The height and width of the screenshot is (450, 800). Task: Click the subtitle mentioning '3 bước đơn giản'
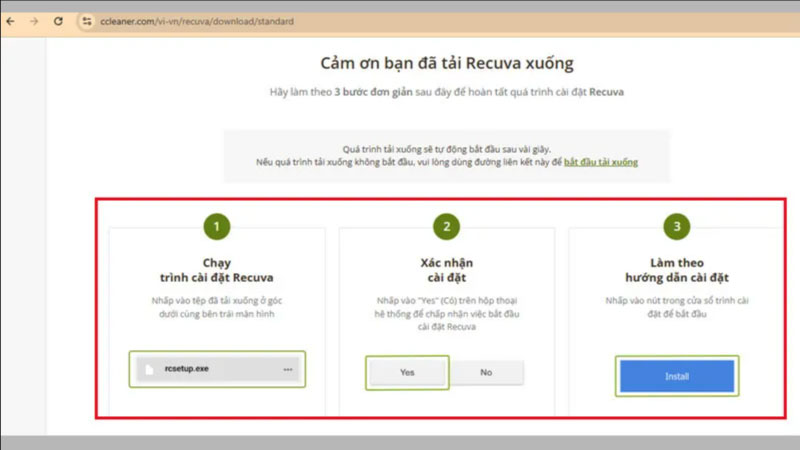pos(447,92)
